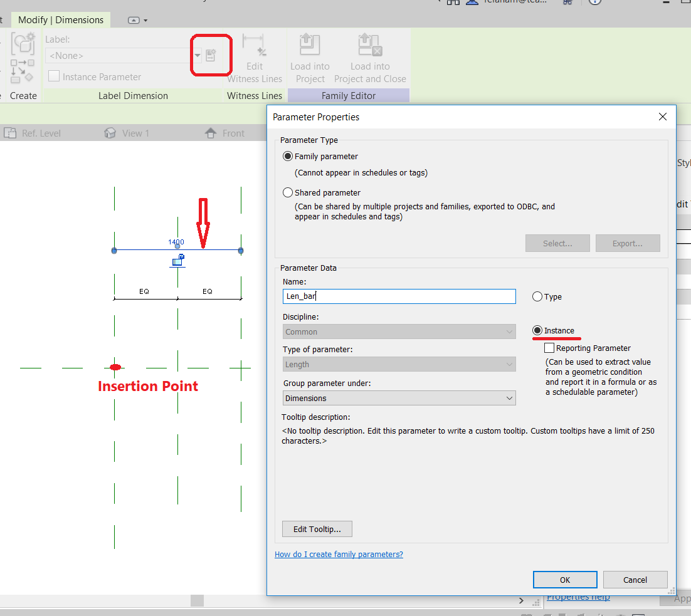The height and width of the screenshot is (616, 691).
Task: Select the Load into Project icon
Action: coord(309,45)
